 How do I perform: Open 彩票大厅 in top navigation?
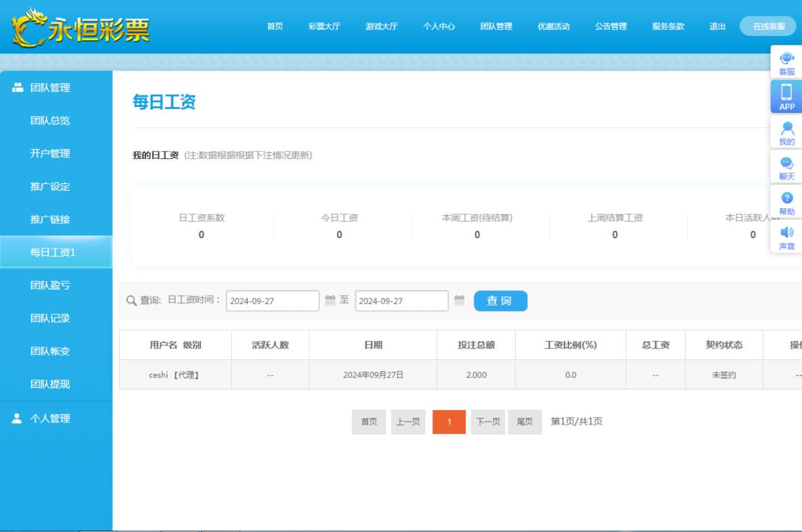324,26
